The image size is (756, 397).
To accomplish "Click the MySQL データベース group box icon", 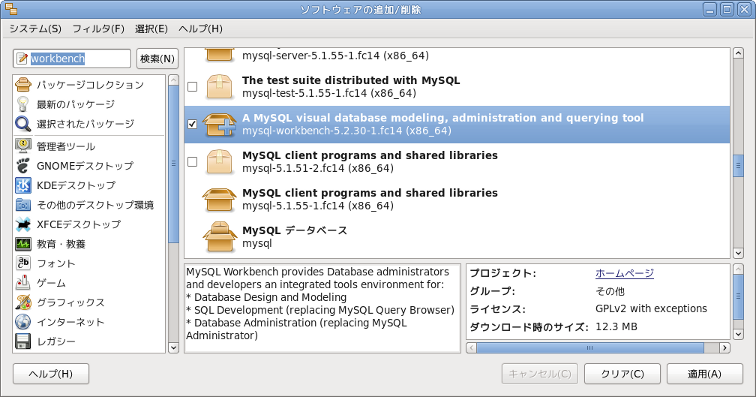I will pos(219,237).
